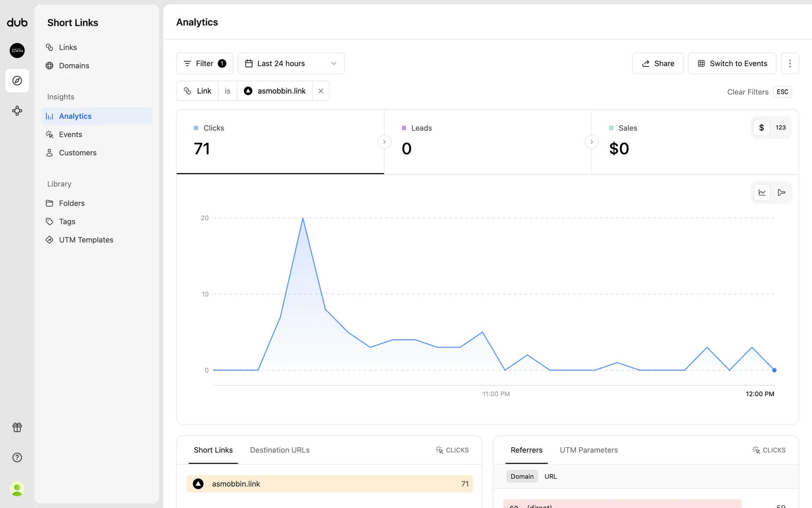Open the Filter dropdown
812x508 pixels.
(205, 63)
